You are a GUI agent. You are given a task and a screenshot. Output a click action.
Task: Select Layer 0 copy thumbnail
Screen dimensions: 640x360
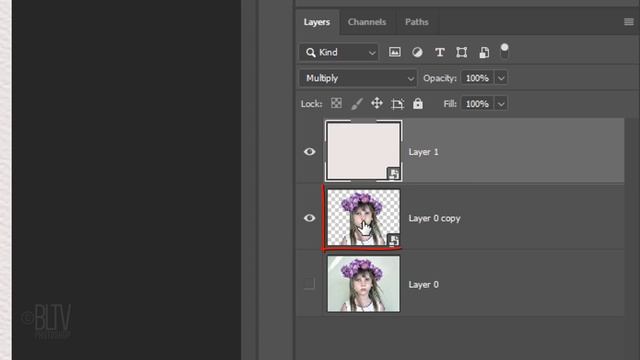point(363,217)
